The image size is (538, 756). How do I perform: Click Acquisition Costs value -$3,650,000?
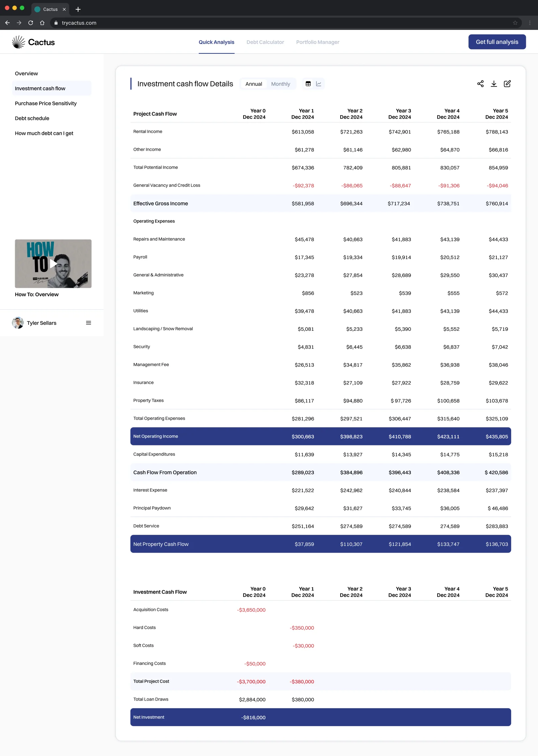pyautogui.click(x=251, y=610)
